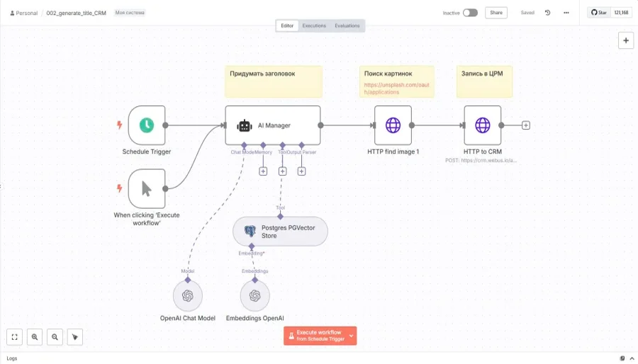Click the zoom in magnifier button
Screen dimensions: 638x364
pyautogui.click(x=35, y=337)
